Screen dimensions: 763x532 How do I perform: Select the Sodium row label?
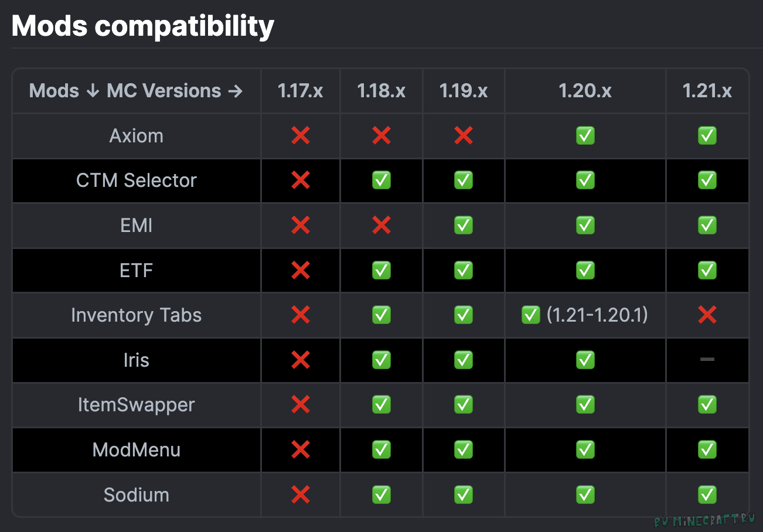click(137, 495)
